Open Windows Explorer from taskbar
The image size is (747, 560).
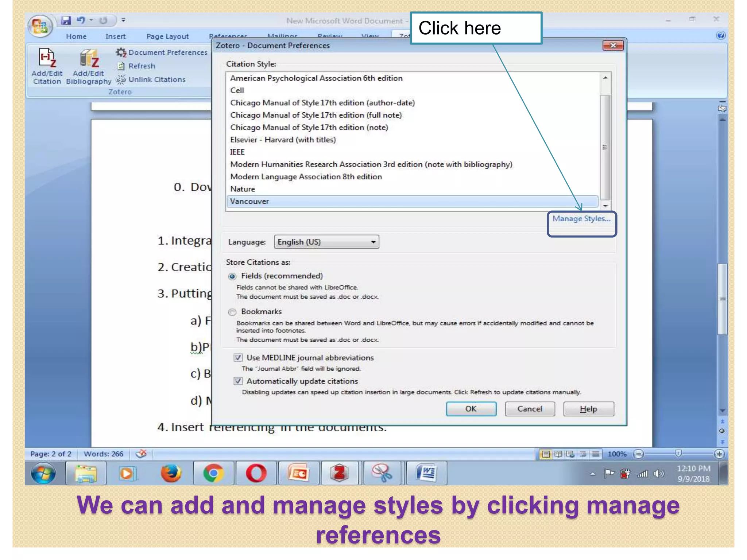86,473
